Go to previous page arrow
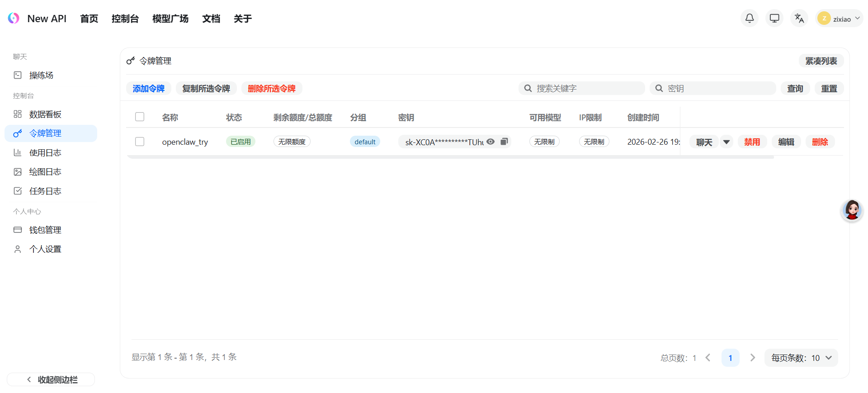This screenshot has height=393, width=868. pos(708,358)
